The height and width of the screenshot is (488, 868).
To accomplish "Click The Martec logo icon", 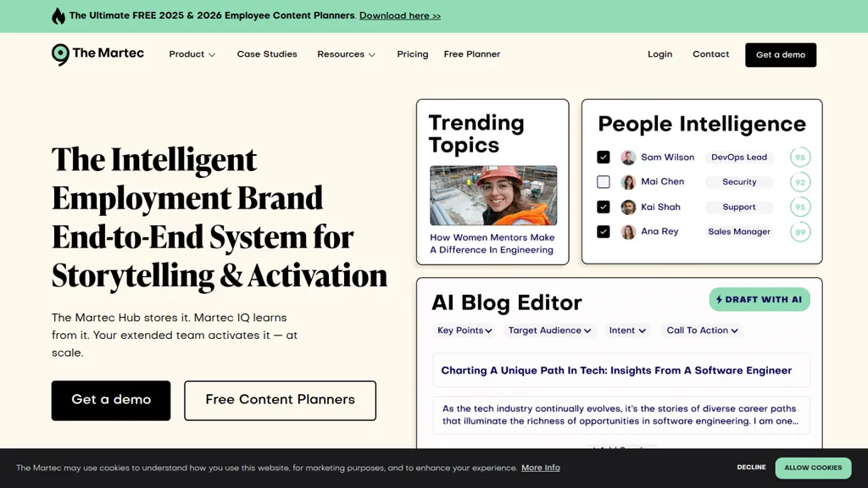I will (60, 55).
